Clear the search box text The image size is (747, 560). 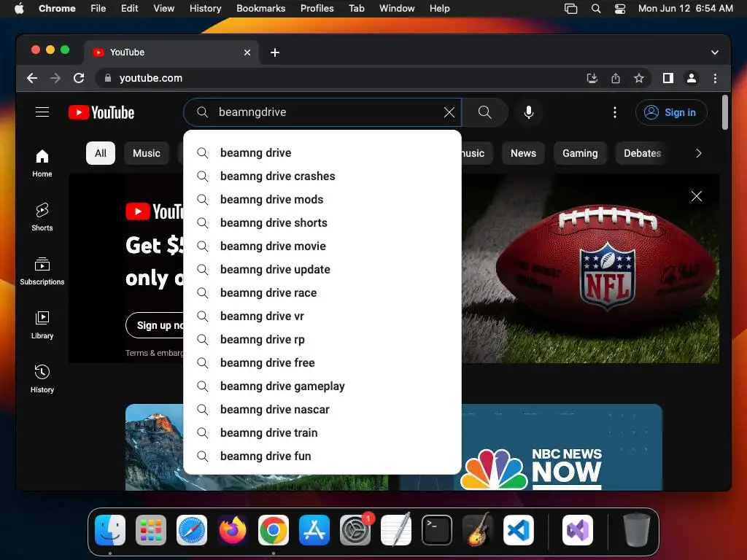pos(449,112)
